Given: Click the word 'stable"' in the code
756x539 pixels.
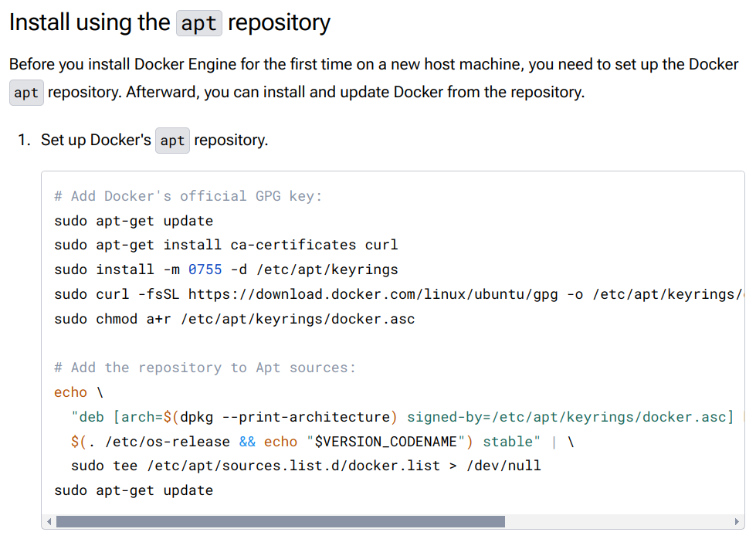Looking at the screenshot, I should tap(511, 442).
